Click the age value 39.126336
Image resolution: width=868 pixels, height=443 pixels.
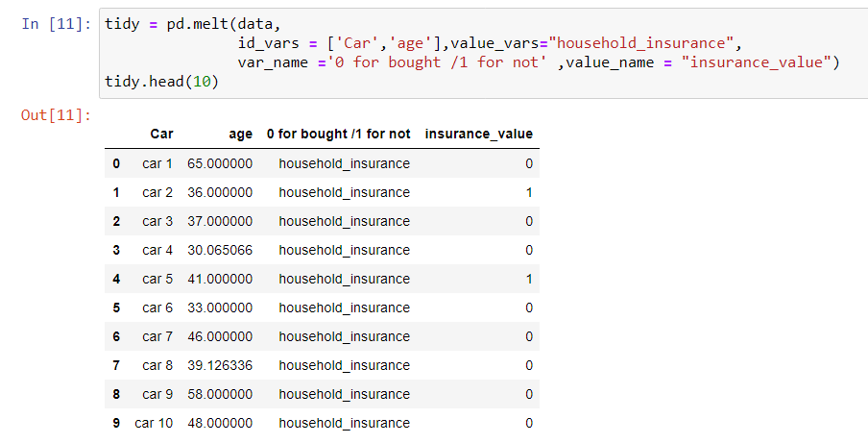(x=220, y=365)
